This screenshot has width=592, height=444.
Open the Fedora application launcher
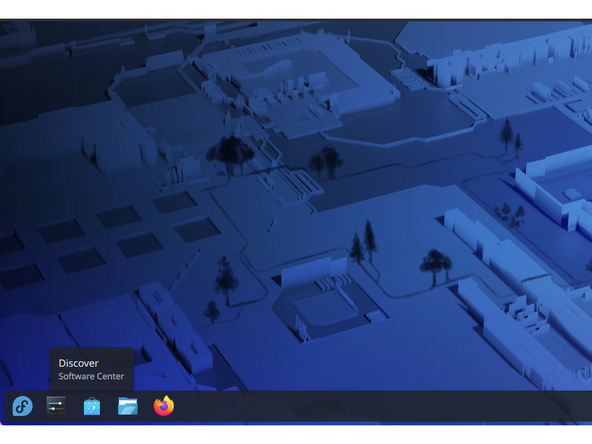click(23, 406)
